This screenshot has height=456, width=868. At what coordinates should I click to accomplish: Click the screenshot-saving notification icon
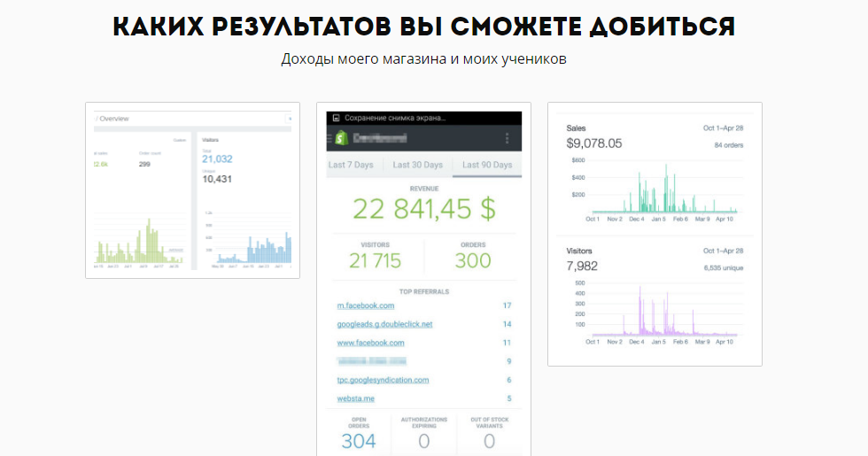336,118
